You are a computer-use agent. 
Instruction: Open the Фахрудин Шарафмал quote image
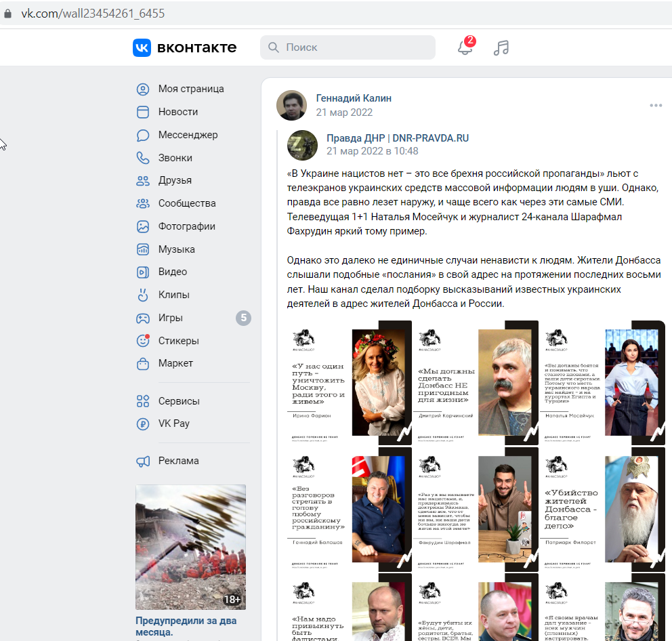(476, 509)
